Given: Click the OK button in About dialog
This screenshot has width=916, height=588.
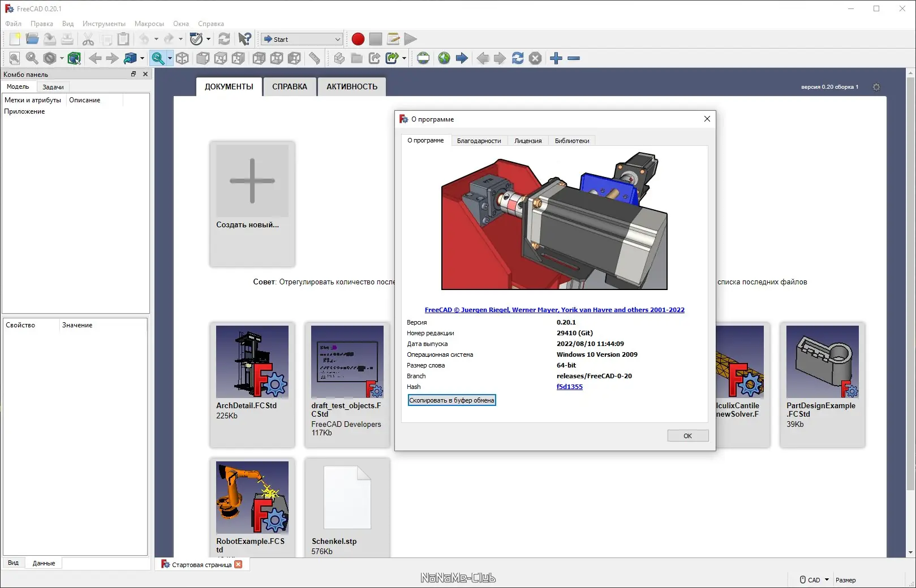Looking at the screenshot, I should pos(687,436).
